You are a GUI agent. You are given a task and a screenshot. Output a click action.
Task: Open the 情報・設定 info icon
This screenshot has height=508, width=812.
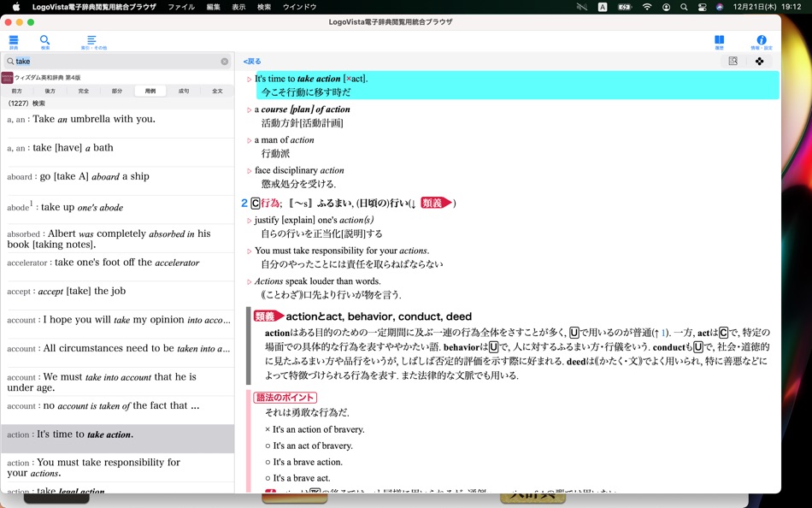(x=762, y=41)
